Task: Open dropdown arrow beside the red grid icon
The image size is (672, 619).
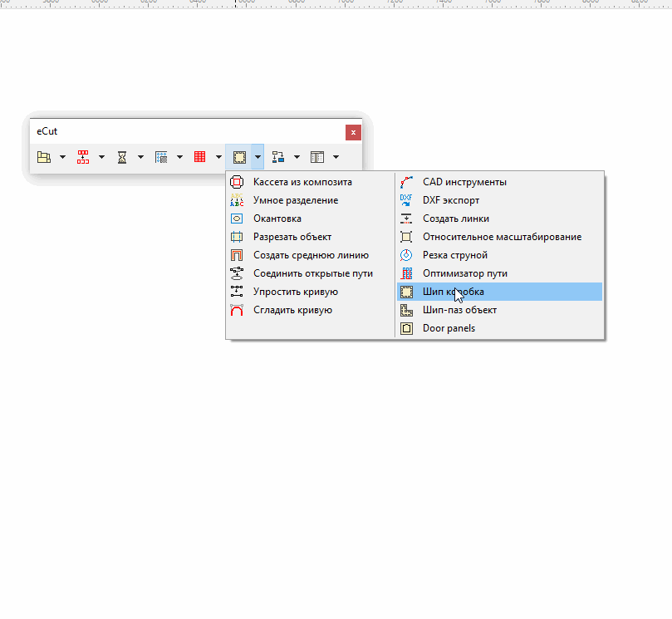Action: [x=218, y=156]
